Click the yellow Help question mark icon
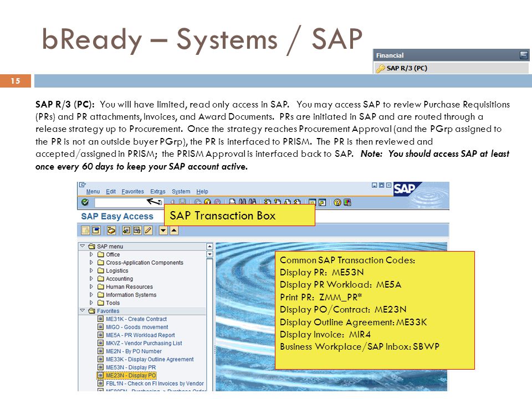Screen dimensions: 532x399 pos(337,203)
